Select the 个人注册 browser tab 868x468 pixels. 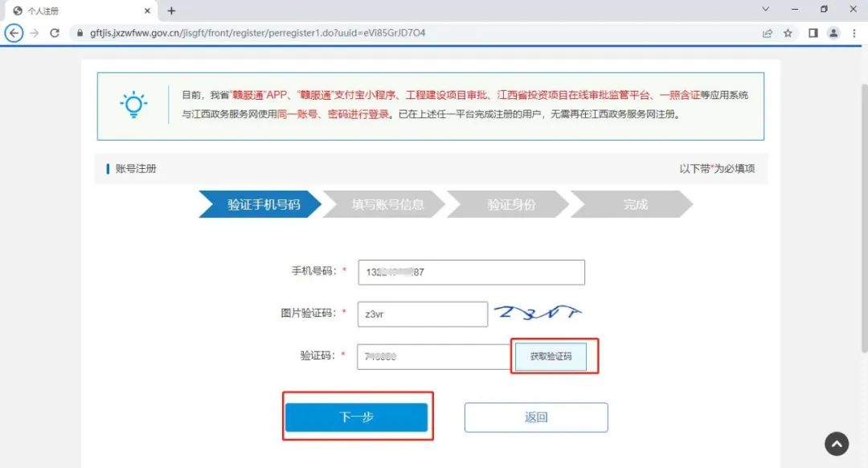pyautogui.click(x=76, y=10)
